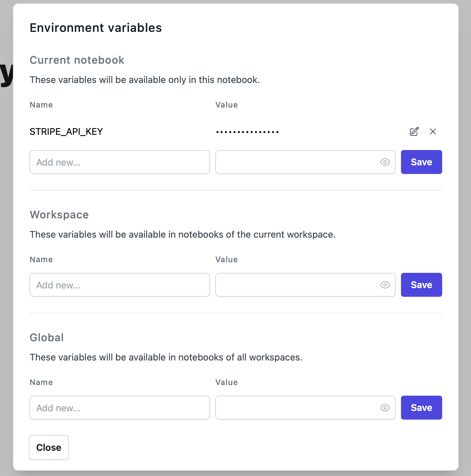Save the new Global variable

tap(421, 408)
